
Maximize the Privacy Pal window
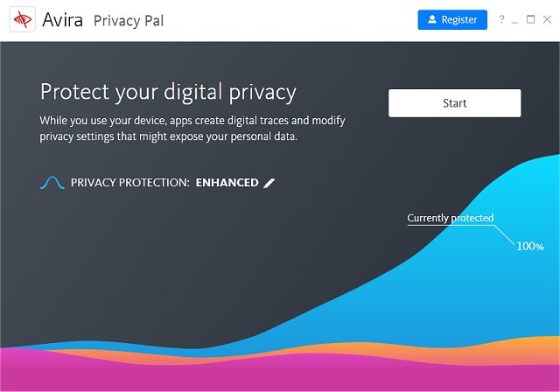pyautogui.click(x=530, y=19)
